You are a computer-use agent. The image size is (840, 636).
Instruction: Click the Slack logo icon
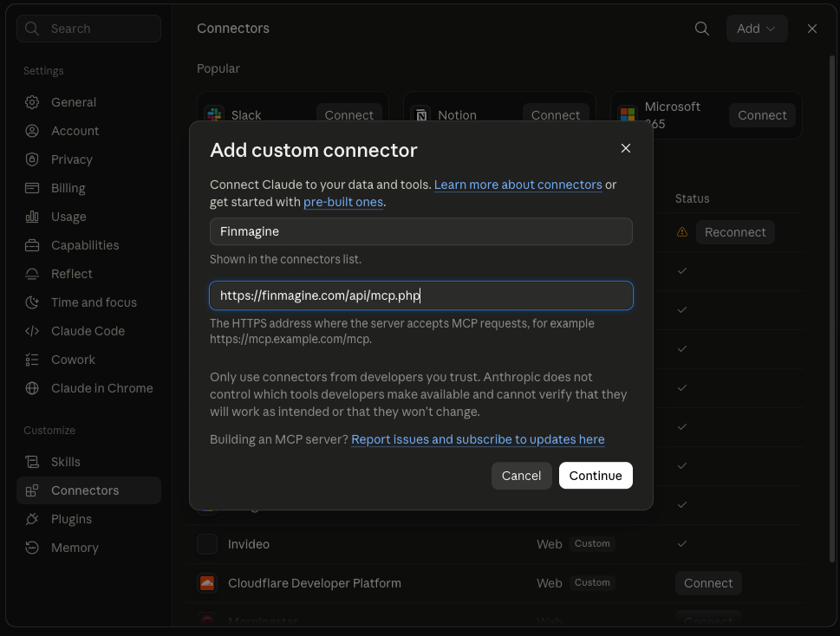point(215,114)
